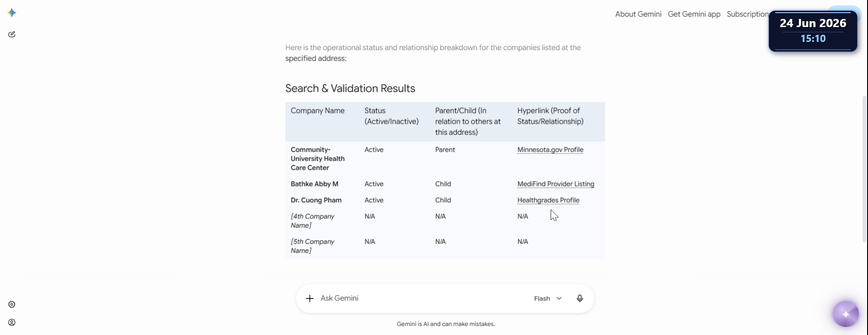Click the page vertical scrollbar
Viewport: 868px width, 335px height.
(864, 169)
